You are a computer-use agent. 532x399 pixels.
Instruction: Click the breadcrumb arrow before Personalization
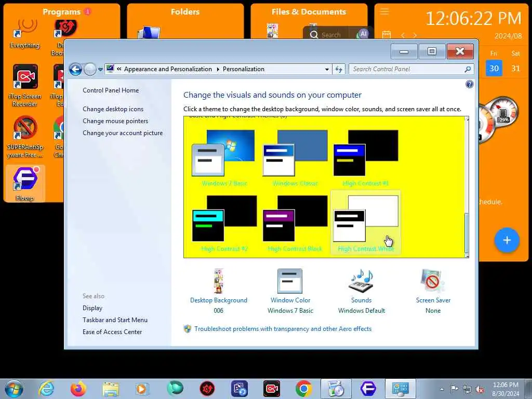point(218,69)
